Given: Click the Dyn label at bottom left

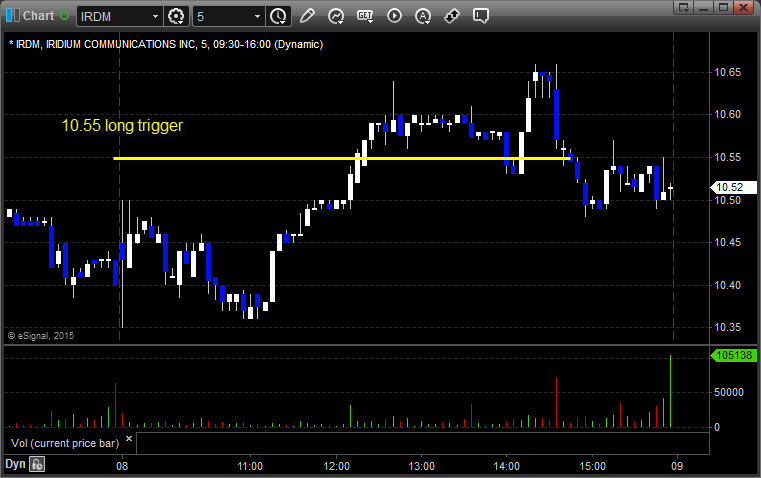Looking at the screenshot, I should point(15,464).
